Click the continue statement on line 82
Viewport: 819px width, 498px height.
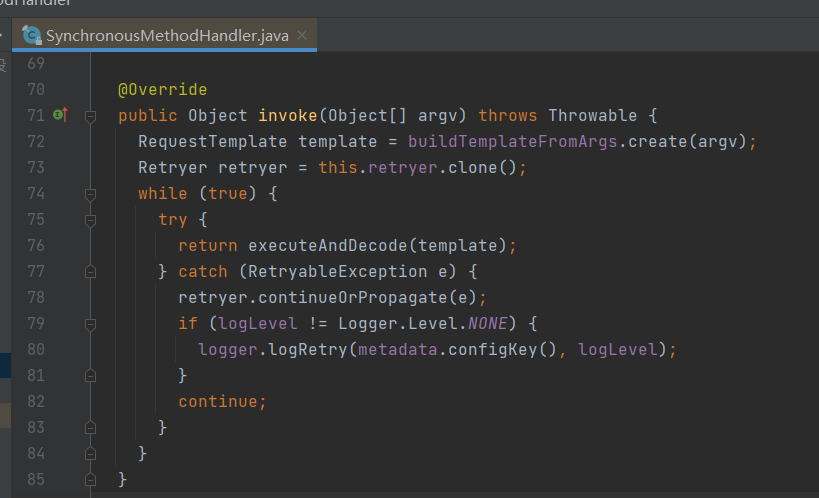pos(223,402)
